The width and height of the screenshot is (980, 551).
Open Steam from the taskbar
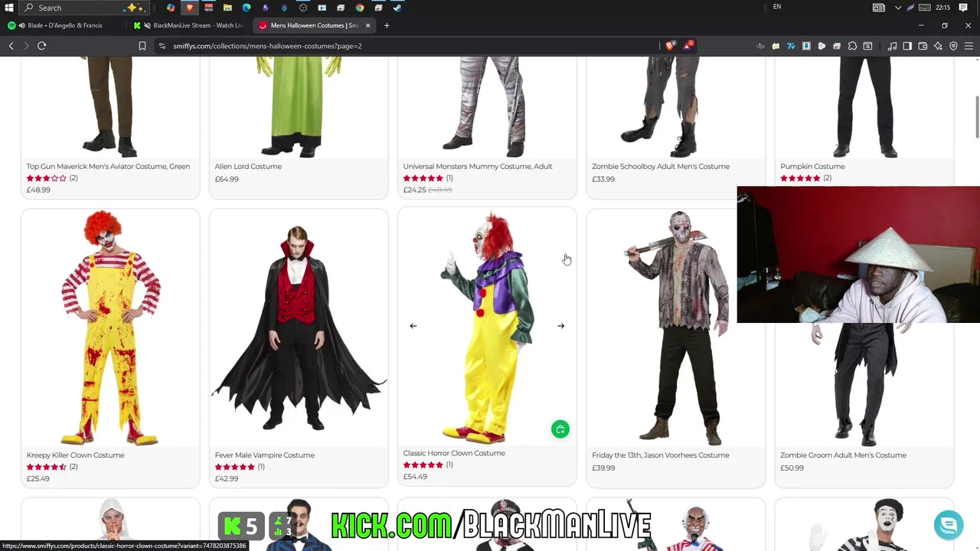coord(397,8)
